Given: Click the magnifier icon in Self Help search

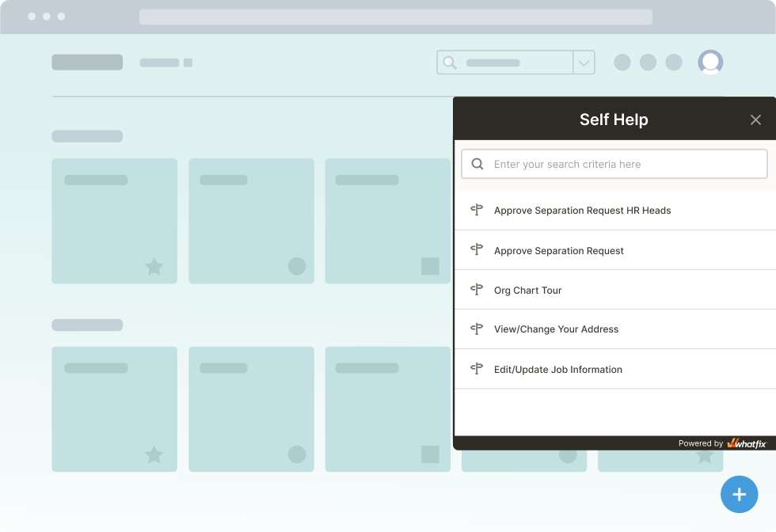Looking at the screenshot, I should coord(477,164).
